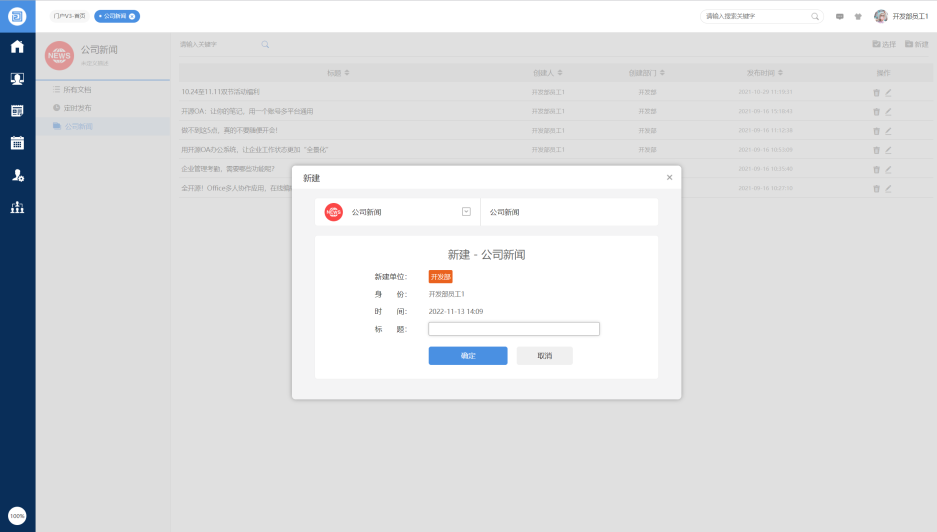937x532 pixels.
Task: Click the user settings sidebar icon
Action: click(17, 175)
